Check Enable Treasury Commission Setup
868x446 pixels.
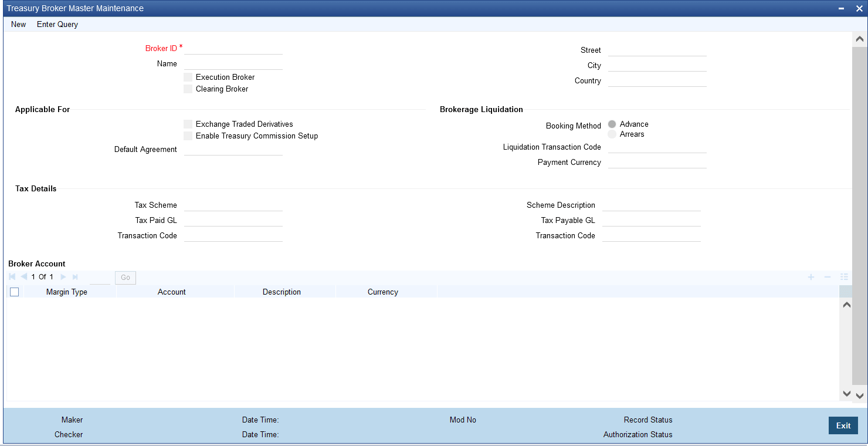click(188, 136)
